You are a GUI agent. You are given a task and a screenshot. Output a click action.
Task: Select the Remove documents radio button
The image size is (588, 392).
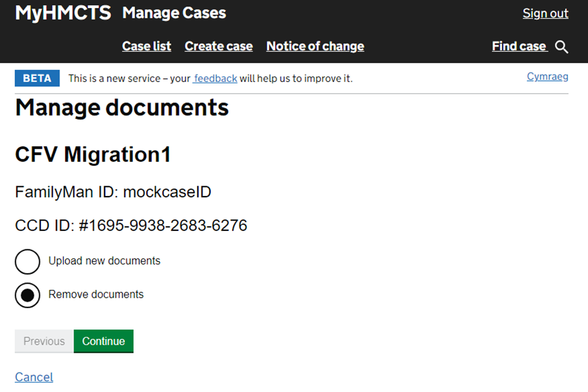click(x=28, y=295)
